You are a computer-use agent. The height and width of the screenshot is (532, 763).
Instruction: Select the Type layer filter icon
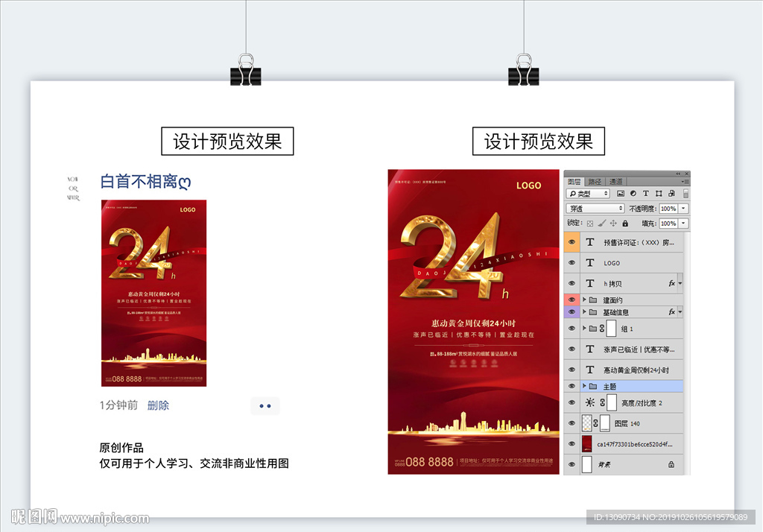[x=646, y=194]
